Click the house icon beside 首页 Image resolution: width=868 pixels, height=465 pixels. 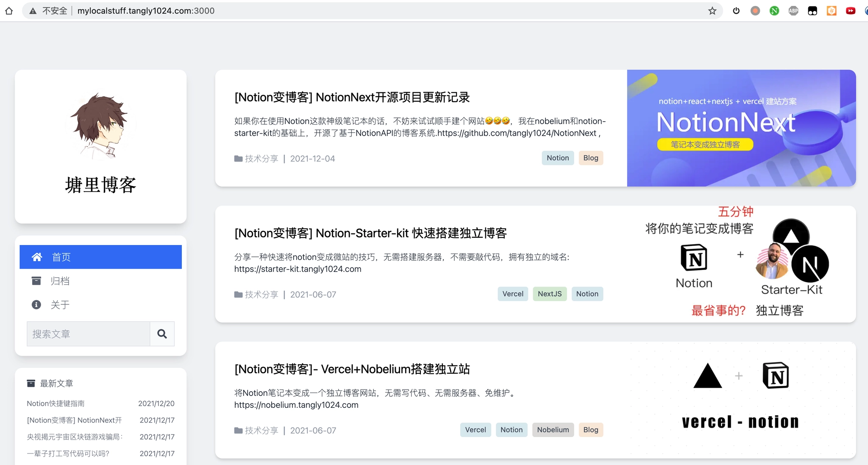37,257
